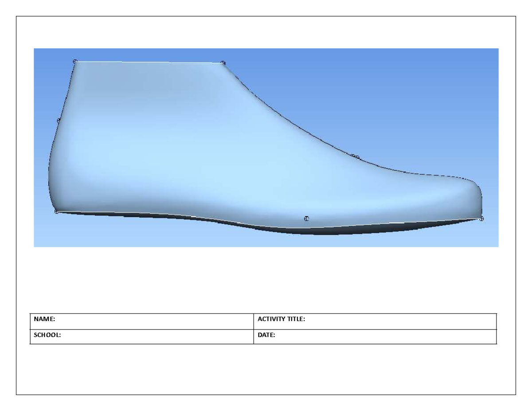Click the NAME field in the table
This screenshot has height=411, width=532.
[x=151, y=321]
